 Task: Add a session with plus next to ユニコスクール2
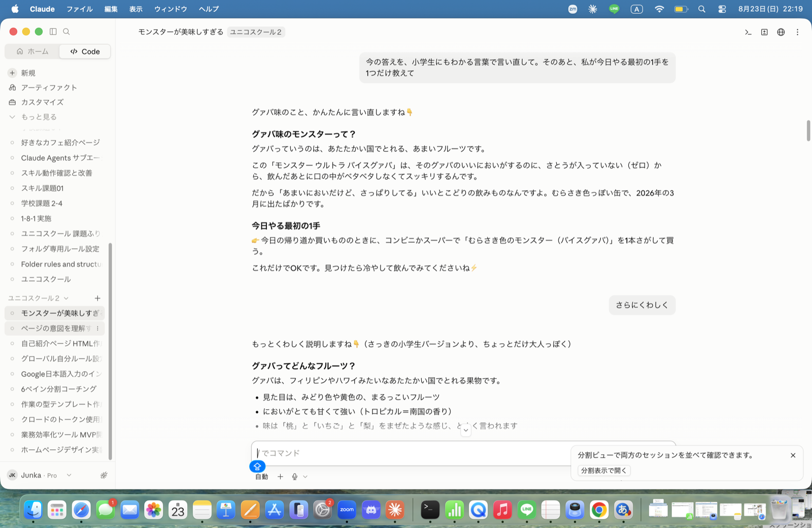tap(97, 298)
